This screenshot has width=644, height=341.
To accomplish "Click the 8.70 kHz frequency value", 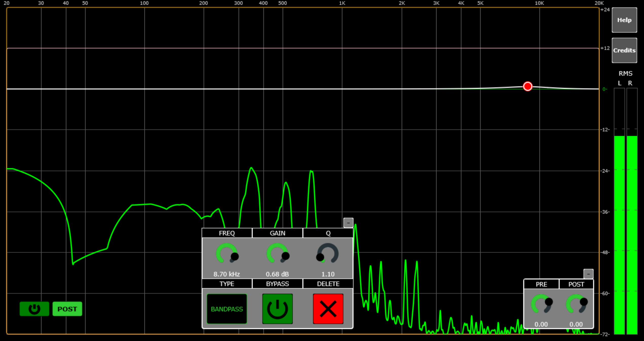I will 227,274.
